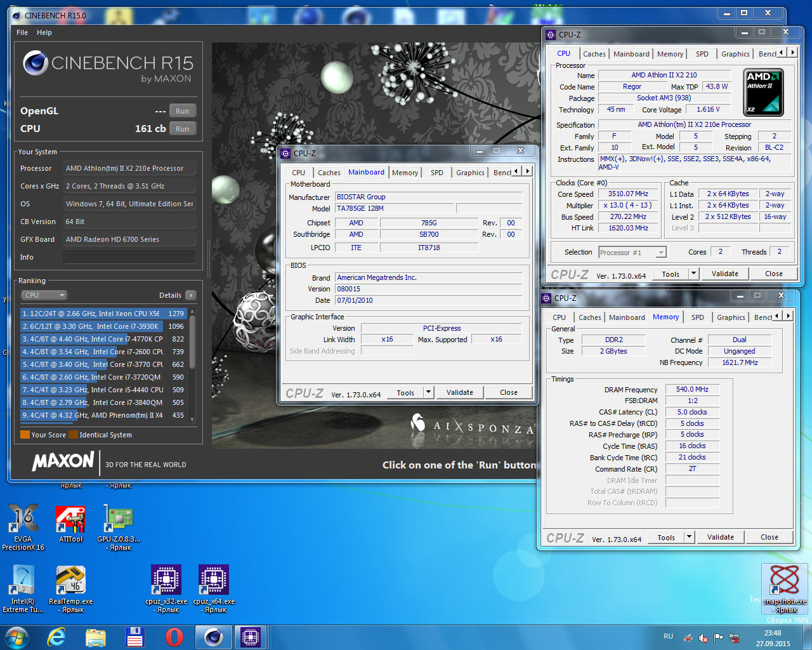Click the floppy disk taskbar icon
Screen dimensions: 812x650
134,637
